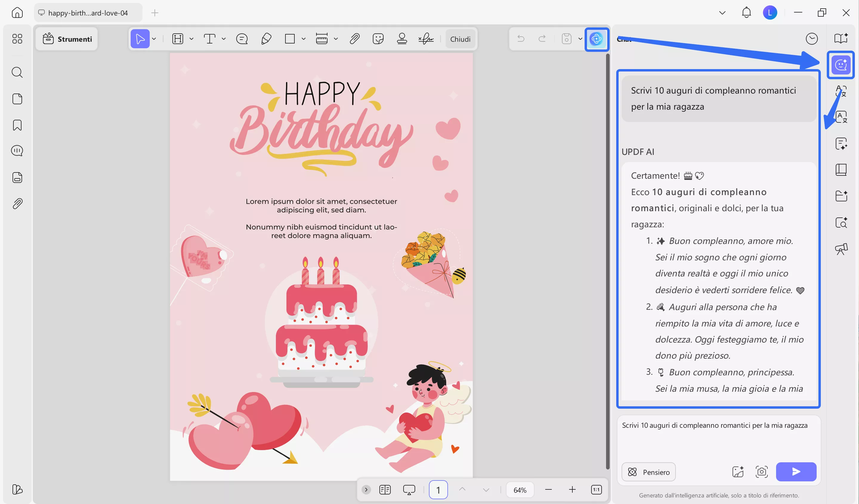Screen dimensions: 859x504
Task: Click the Chiudi button
Action: tap(461, 38)
